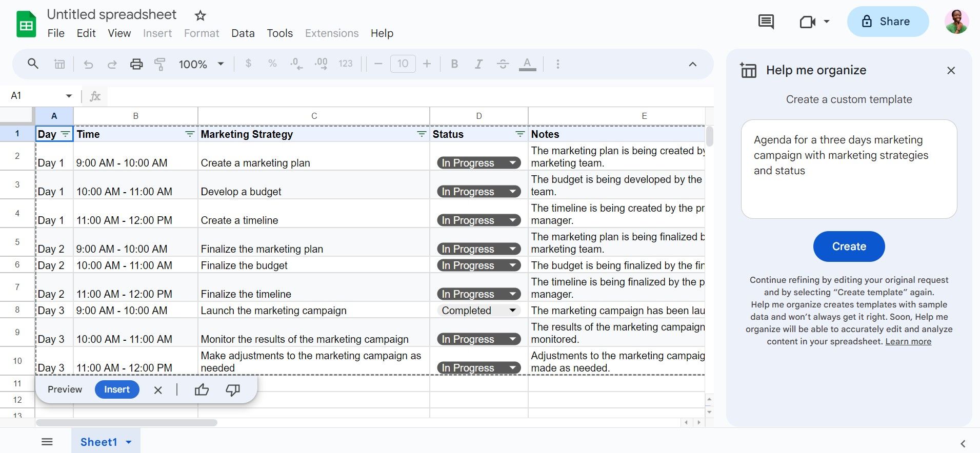Screen dimensions: 980x453
Task: Open the Edit menu
Action: click(86, 33)
